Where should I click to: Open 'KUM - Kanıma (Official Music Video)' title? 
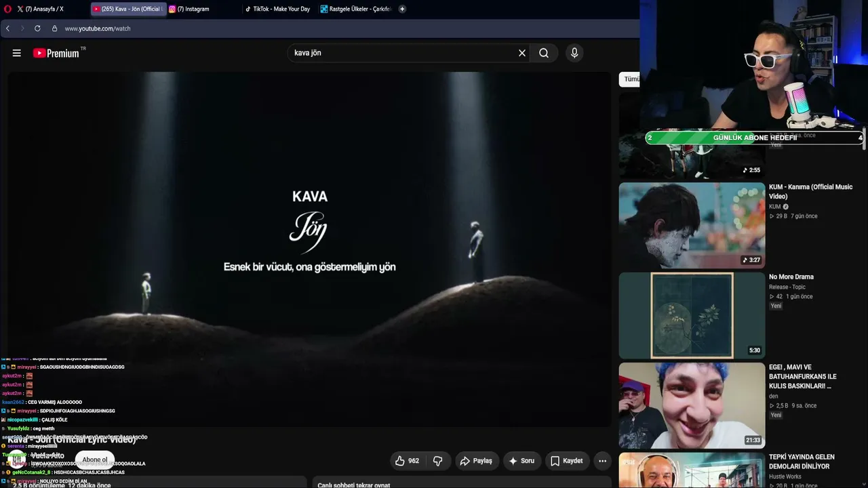coord(810,191)
